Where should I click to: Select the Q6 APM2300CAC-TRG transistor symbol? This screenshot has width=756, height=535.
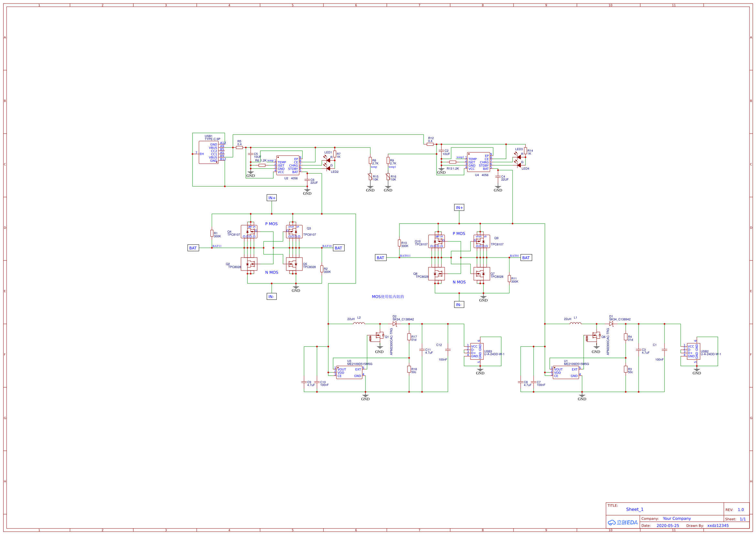tap(593, 336)
